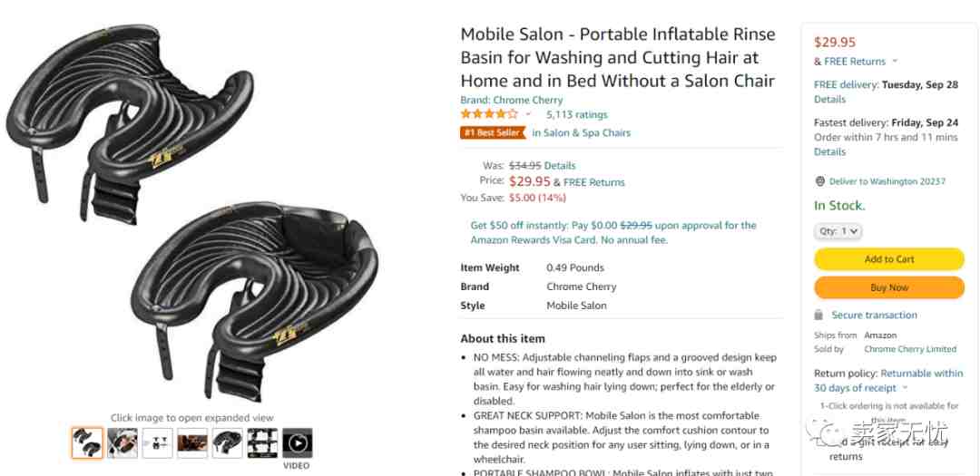Click the location globe icon beside Deliver to Washington
Image resolution: width=980 pixels, height=476 pixels.
820,181
